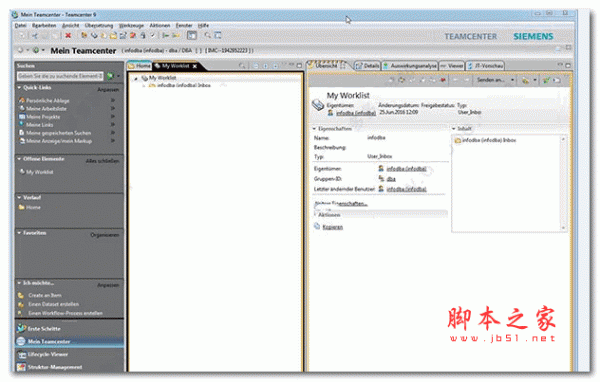The height and width of the screenshot is (382, 600).
Task: Open the Bearbeiten menu
Action: coord(44,25)
